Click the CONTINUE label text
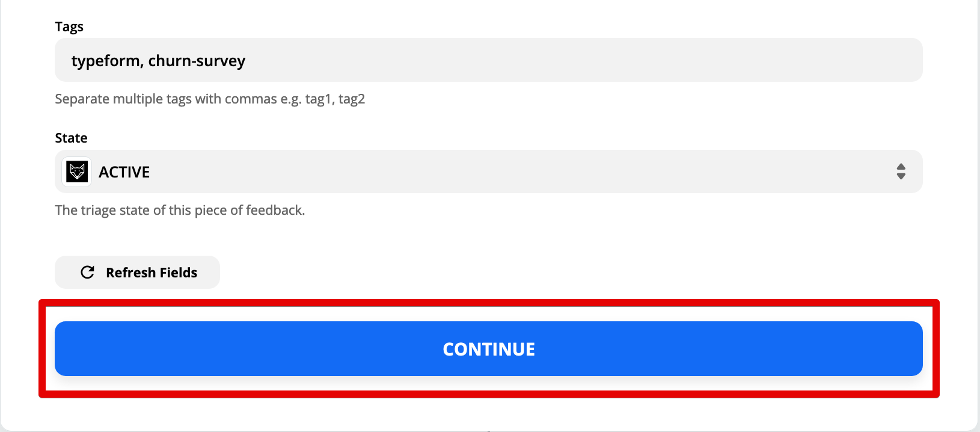 coord(489,349)
